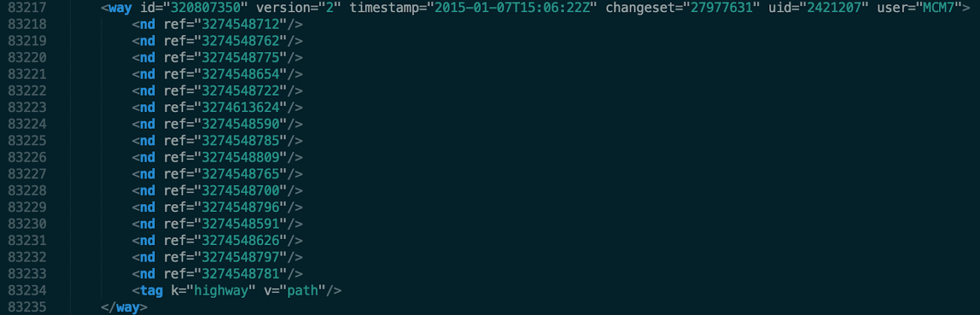Click the ref value 3274548781
The width and height of the screenshot is (980, 315).
coord(241,274)
